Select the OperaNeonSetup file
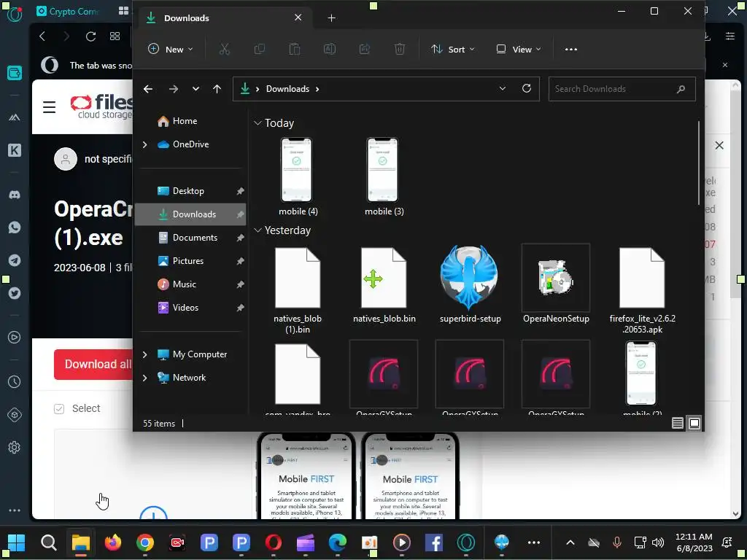Image resolution: width=747 pixels, height=560 pixels. pyautogui.click(x=556, y=284)
